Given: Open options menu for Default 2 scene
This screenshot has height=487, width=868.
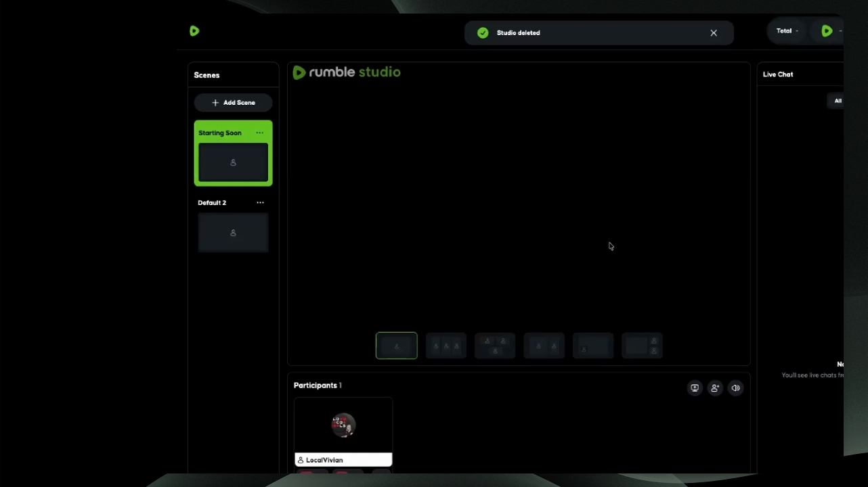Looking at the screenshot, I should coord(260,203).
